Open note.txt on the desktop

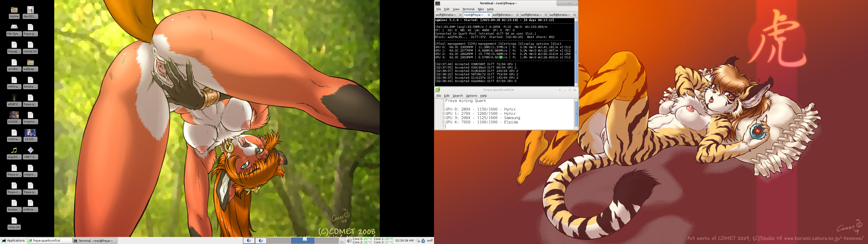point(14,223)
